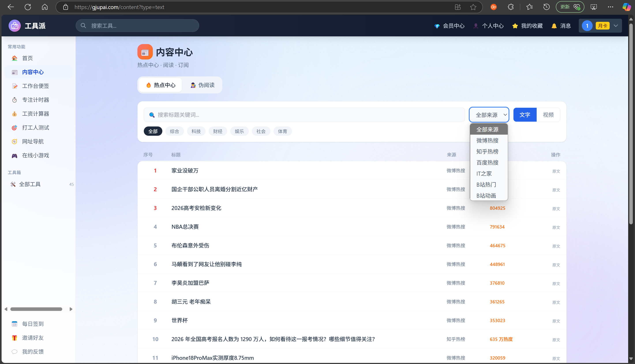The width and height of the screenshot is (635, 364).
Task: Open 原文 link for 世界杯
Action: (x=556, y=321)
